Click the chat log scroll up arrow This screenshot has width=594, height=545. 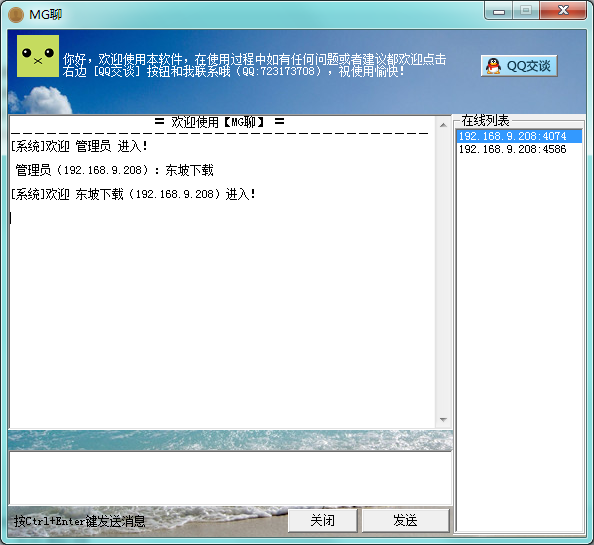coord(443,125)
